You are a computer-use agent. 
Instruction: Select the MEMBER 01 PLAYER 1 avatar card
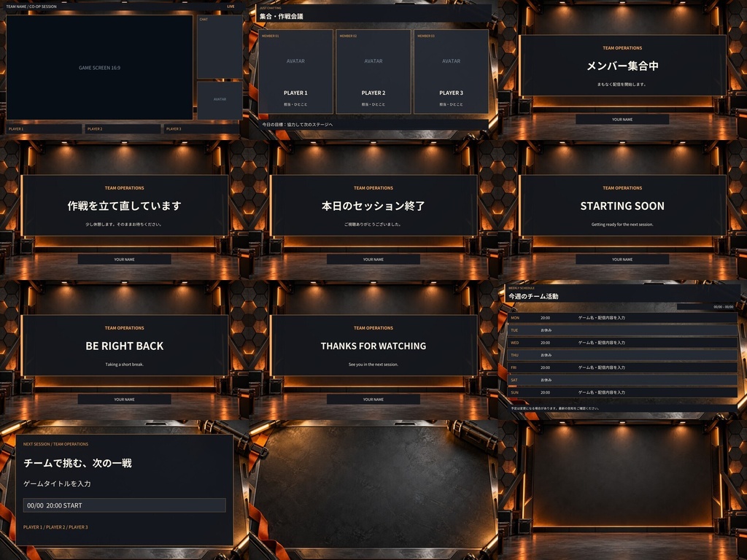pos(295,71)
